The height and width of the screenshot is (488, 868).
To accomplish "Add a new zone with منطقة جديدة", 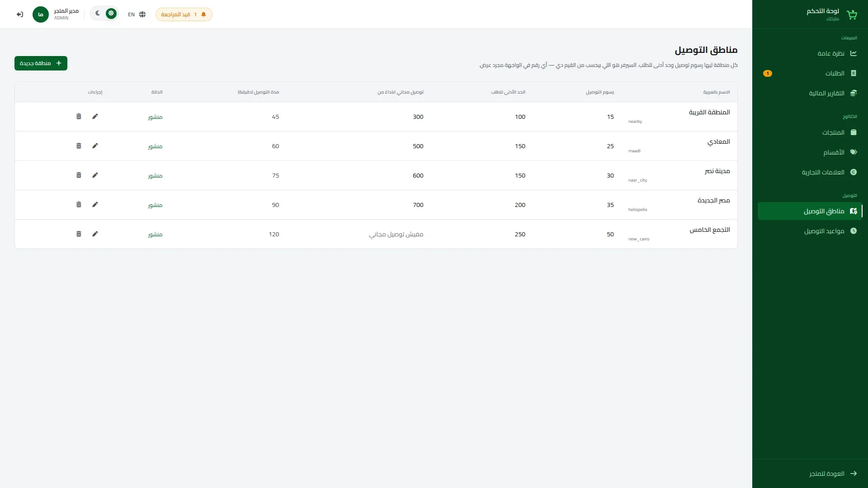I will coord(41,63).
